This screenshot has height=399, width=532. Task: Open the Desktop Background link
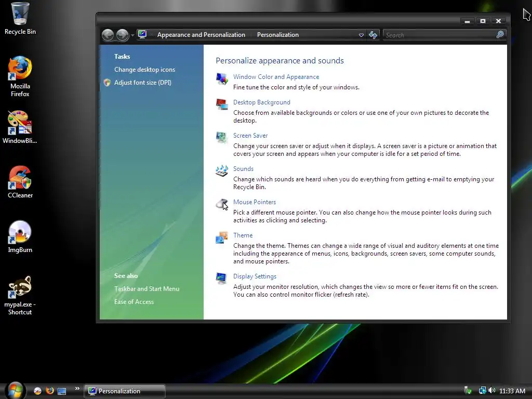pos(262,102)
